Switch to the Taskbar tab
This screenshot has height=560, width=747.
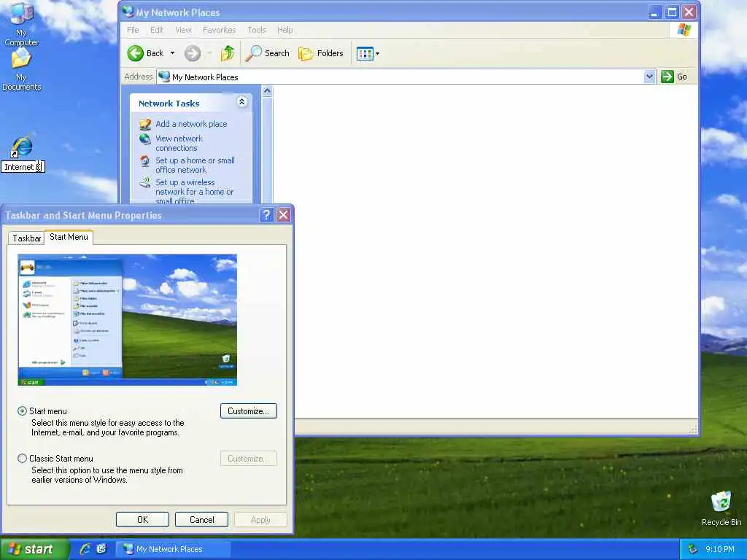point(27,238)
